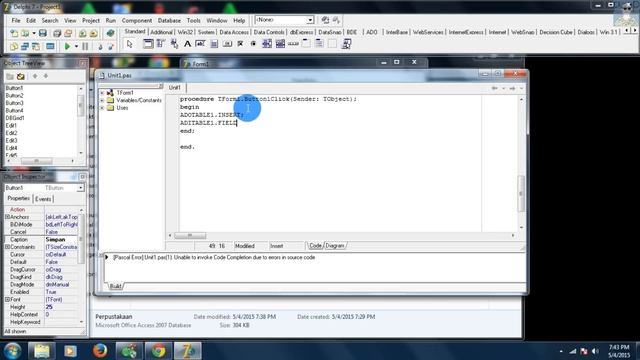
Task: Click the Add file to project icon
Action: click(82, 33)
